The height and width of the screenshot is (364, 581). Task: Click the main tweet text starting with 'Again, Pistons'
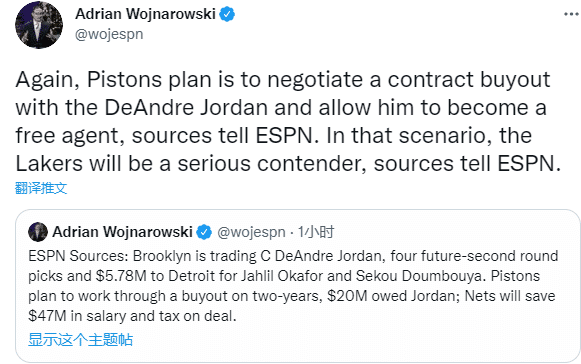point(288,121)
